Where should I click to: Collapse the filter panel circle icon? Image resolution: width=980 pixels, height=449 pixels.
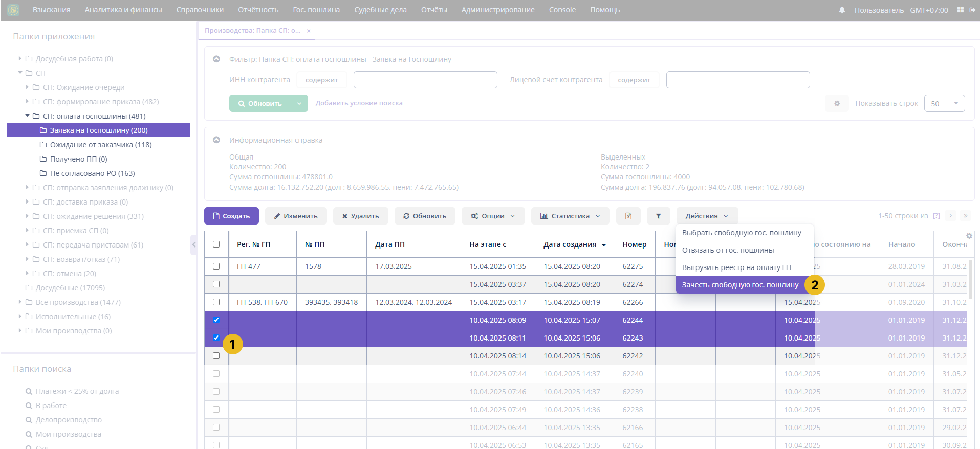click(216, 59)
